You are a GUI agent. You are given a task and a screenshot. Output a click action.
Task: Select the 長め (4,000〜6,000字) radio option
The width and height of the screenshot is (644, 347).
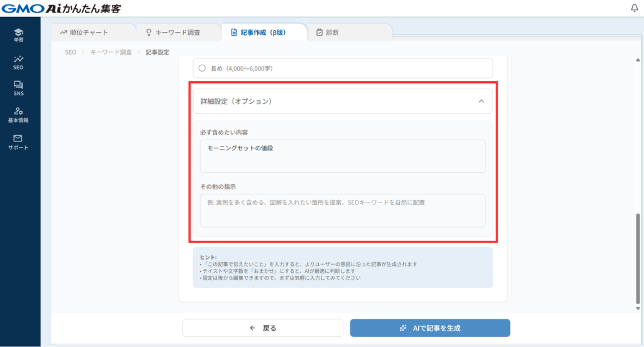(202, 68)
